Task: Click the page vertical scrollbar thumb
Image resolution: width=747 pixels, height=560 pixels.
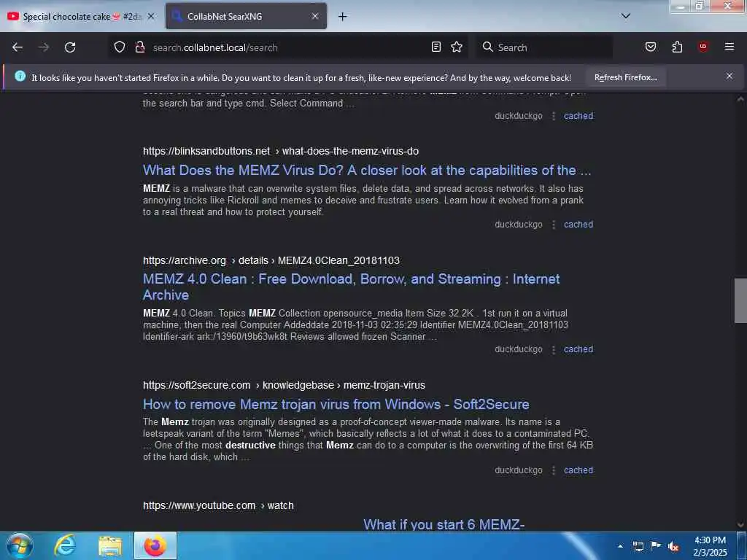Action: click(x=740, y=300)
